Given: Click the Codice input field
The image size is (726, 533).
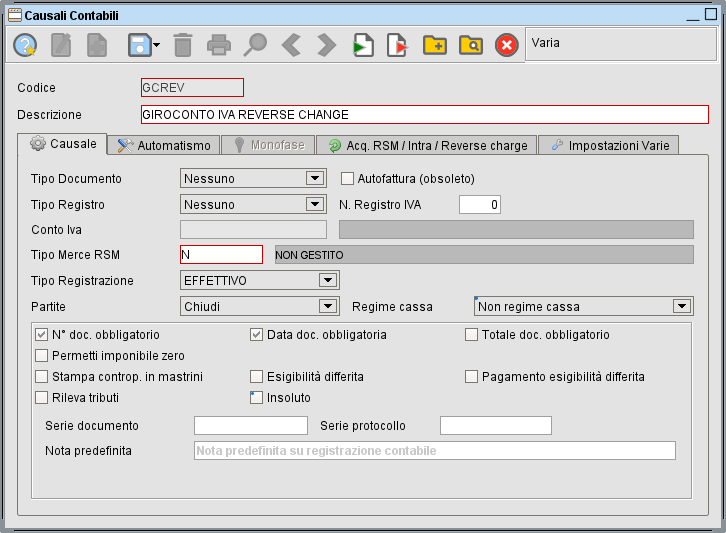Looking at the screenshot, I should click(192, 88).
